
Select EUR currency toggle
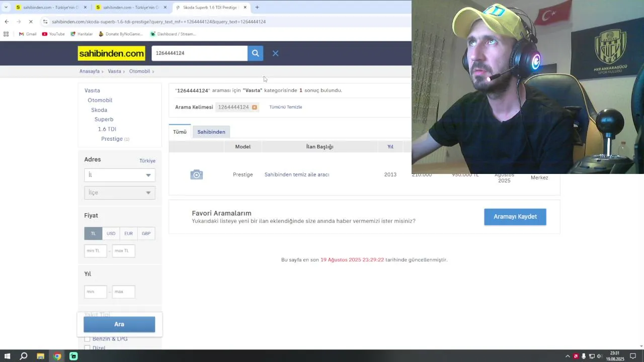128,233
